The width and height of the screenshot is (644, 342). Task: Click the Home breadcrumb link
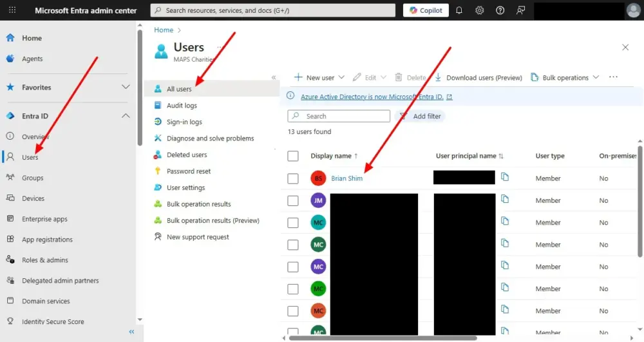164,30
